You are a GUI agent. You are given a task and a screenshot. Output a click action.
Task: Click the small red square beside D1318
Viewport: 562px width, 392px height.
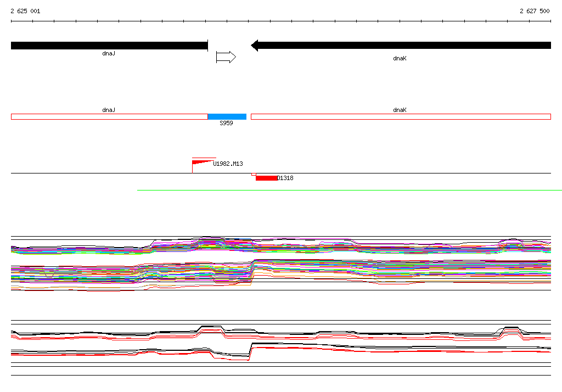click(254, 174)
